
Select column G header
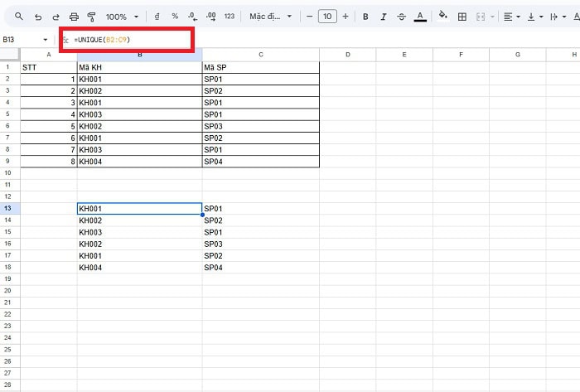pos(518,55)
